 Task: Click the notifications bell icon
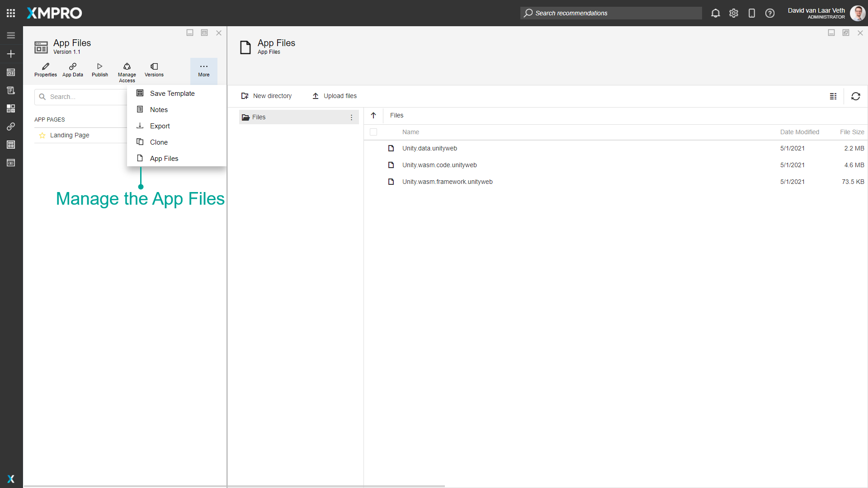[x=716, y=13]
